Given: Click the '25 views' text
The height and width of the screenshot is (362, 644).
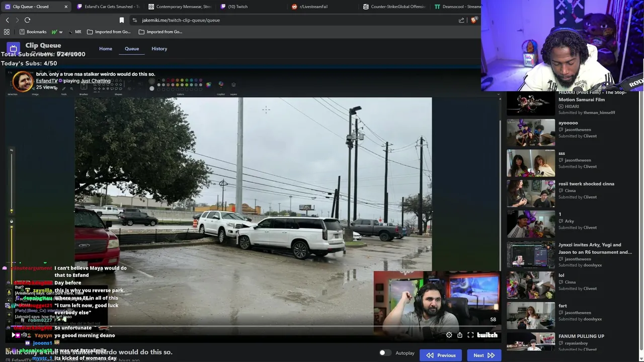Looking at the screenshot, I should point(46,87).
